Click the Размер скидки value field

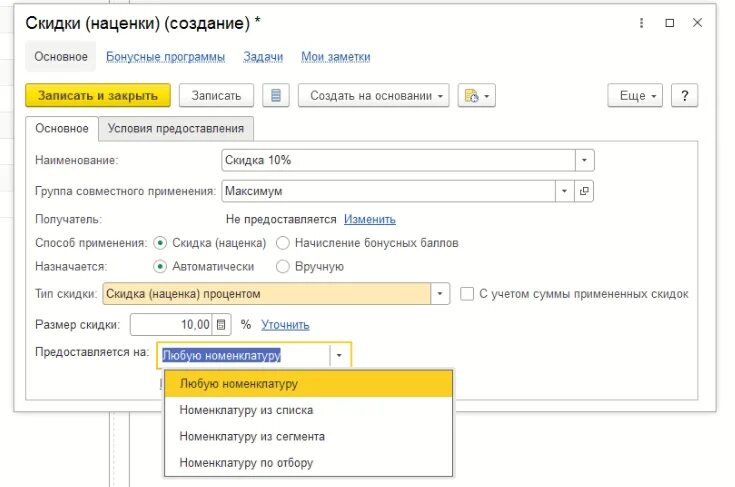[x=172, y=325]
